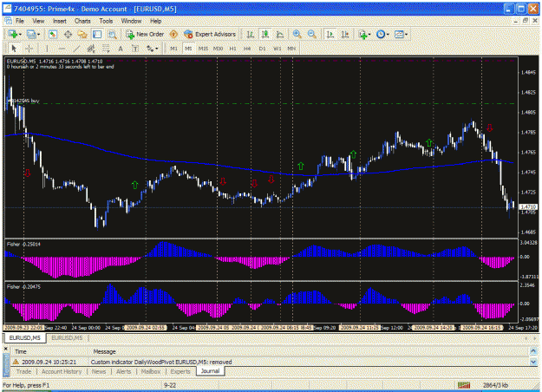The height and width of the screenshot is (392, 542).
Task: Select the Text tool (A)
Action: coord(121,49)
